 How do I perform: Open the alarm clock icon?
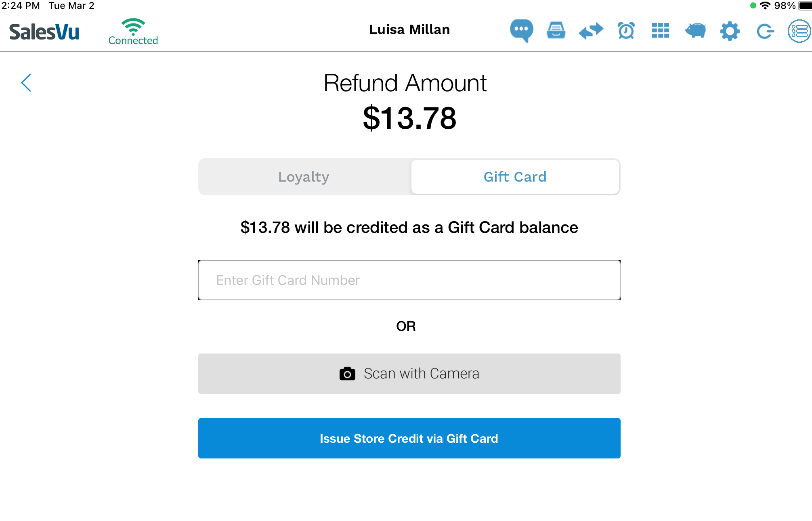coord(626,31)
